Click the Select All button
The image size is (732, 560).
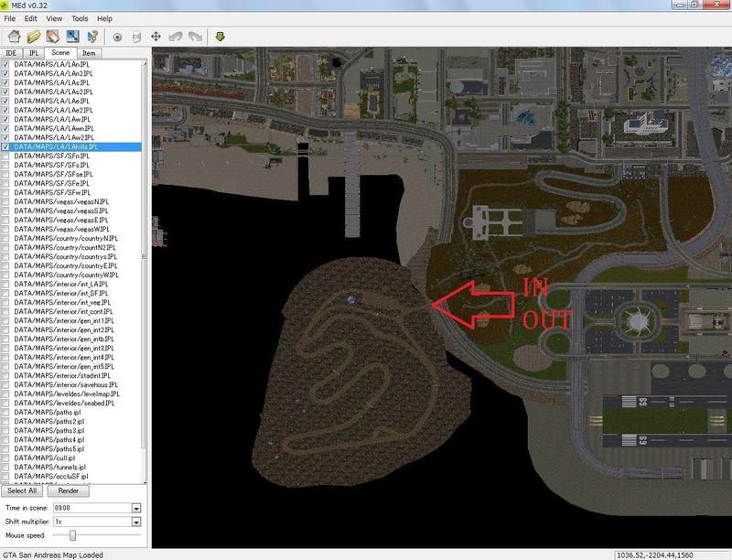click(x=22, y=491)
